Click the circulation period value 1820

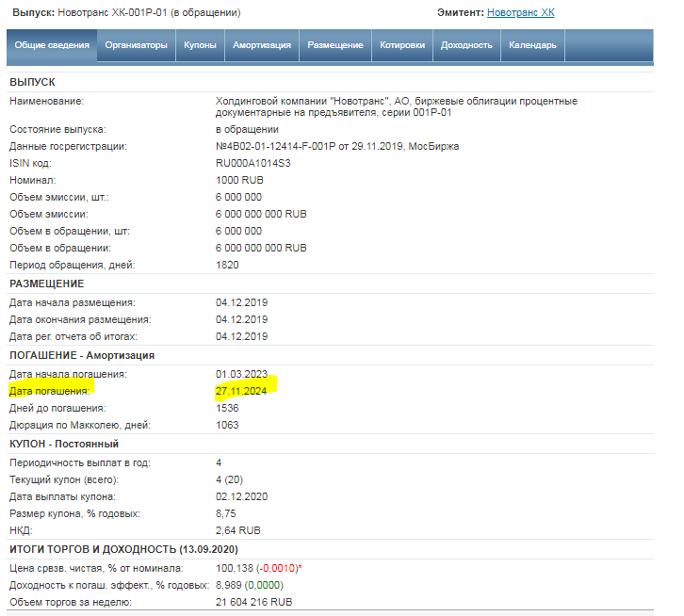point(227,265)
